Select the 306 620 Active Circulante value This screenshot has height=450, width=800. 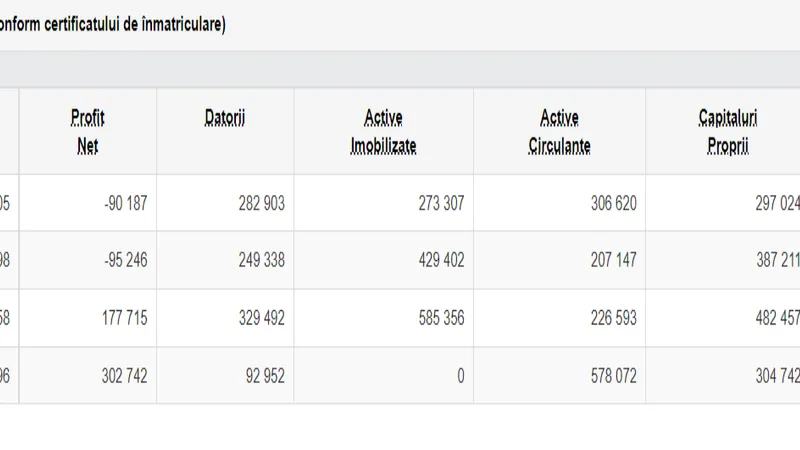click(614, 204)
